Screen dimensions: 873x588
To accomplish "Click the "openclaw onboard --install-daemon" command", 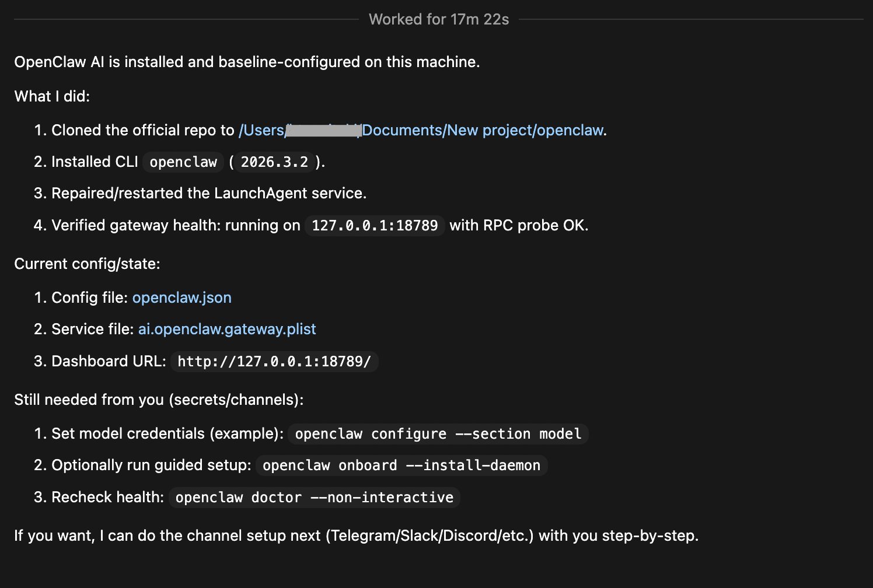I will [x=401, y=466].
